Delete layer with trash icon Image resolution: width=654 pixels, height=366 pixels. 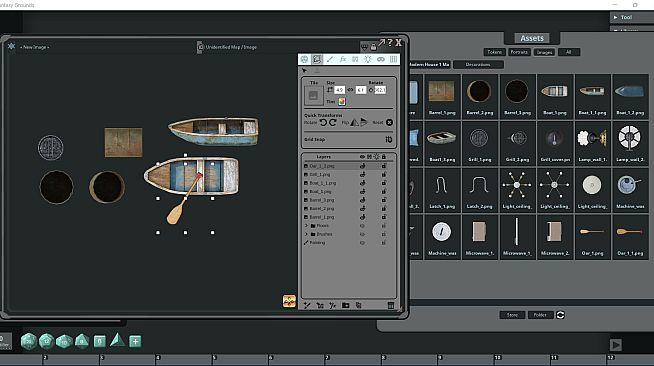click(x=391, y=305)
